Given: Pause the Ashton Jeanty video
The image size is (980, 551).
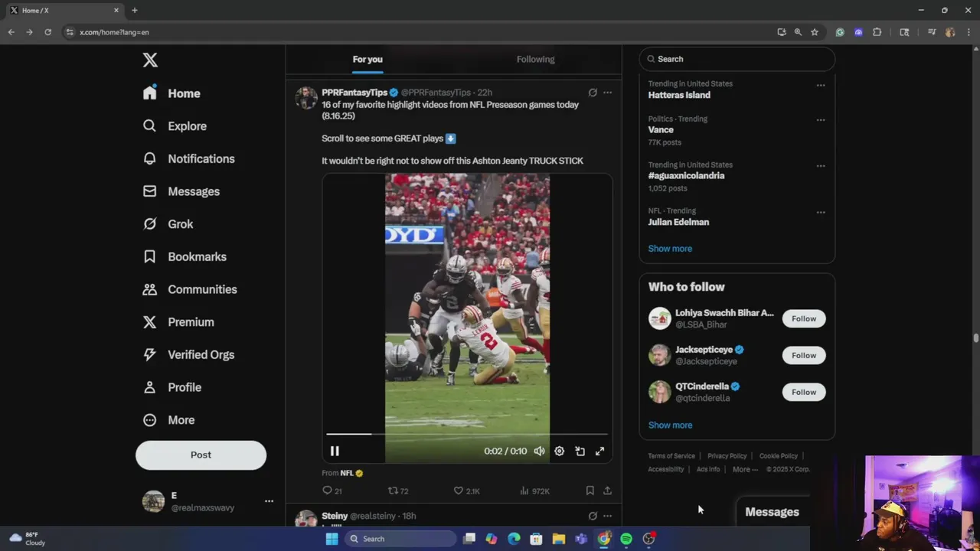Looking at the screenshot, I should 335,452.
